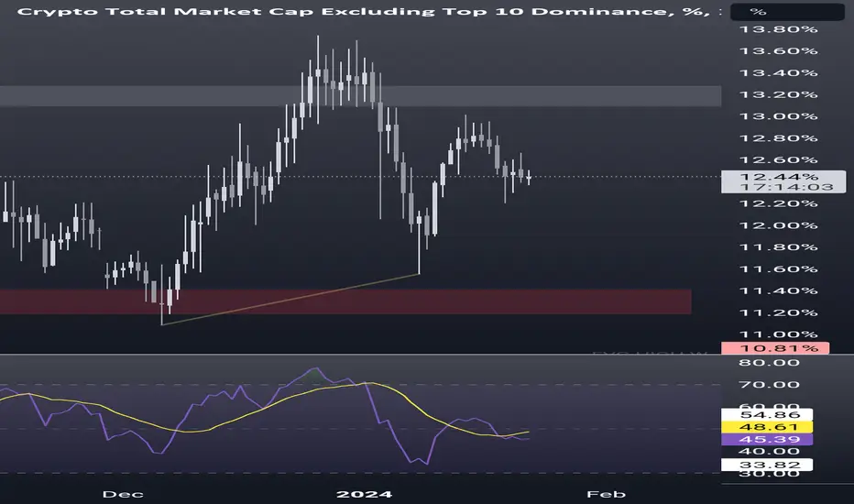The image size is (854, 504).
Task: Open the % scale unit selector
Action: click(x=787, y=11)
